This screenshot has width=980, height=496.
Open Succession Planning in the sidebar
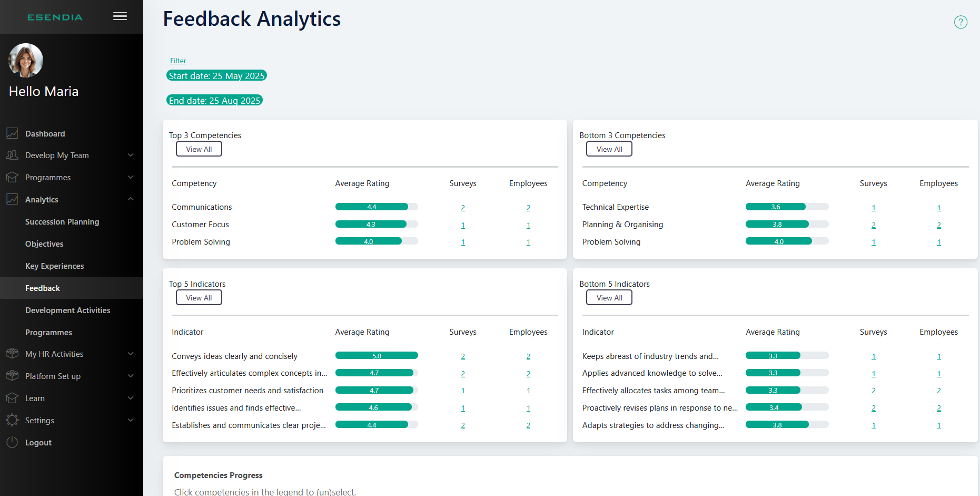pyautogui.click(x=62, y=222)
